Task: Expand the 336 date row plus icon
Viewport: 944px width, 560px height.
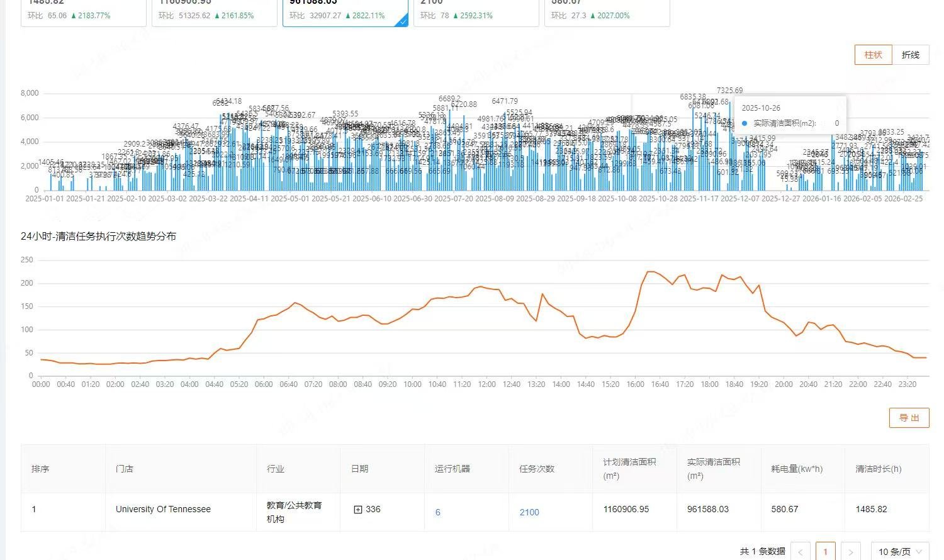Action: pos(358,510)
